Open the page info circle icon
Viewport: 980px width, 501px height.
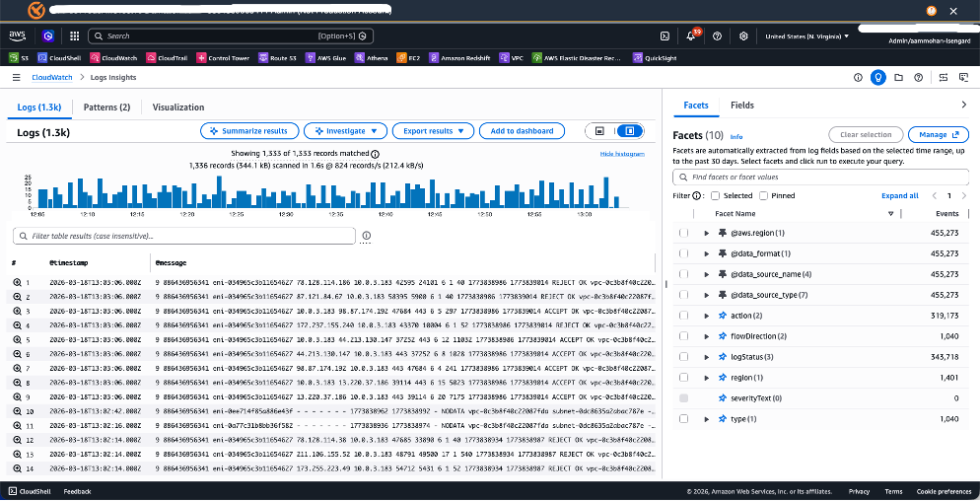[858, 78]
